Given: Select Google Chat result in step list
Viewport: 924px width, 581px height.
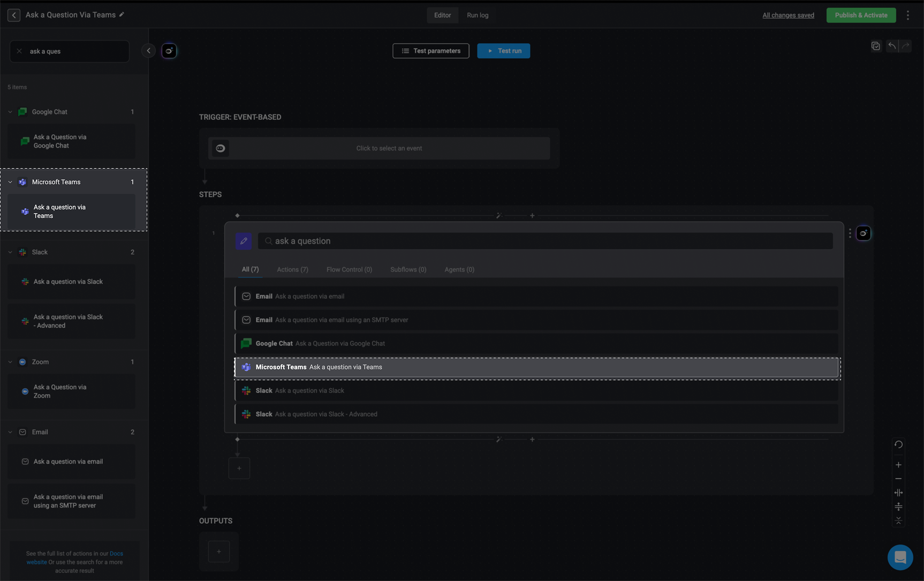Looking at the screenshot, I should tap(536, 343).
